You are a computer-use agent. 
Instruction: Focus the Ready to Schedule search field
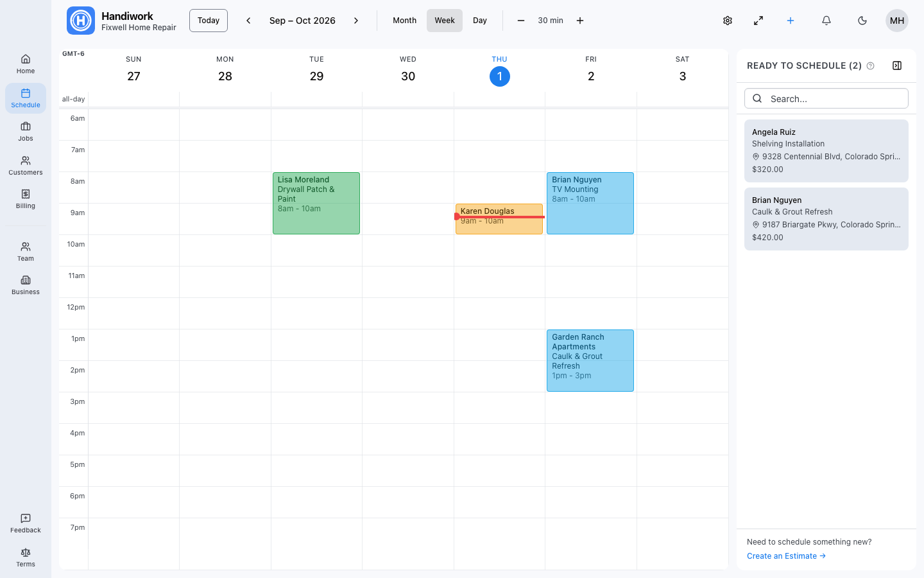coord(826,98)
